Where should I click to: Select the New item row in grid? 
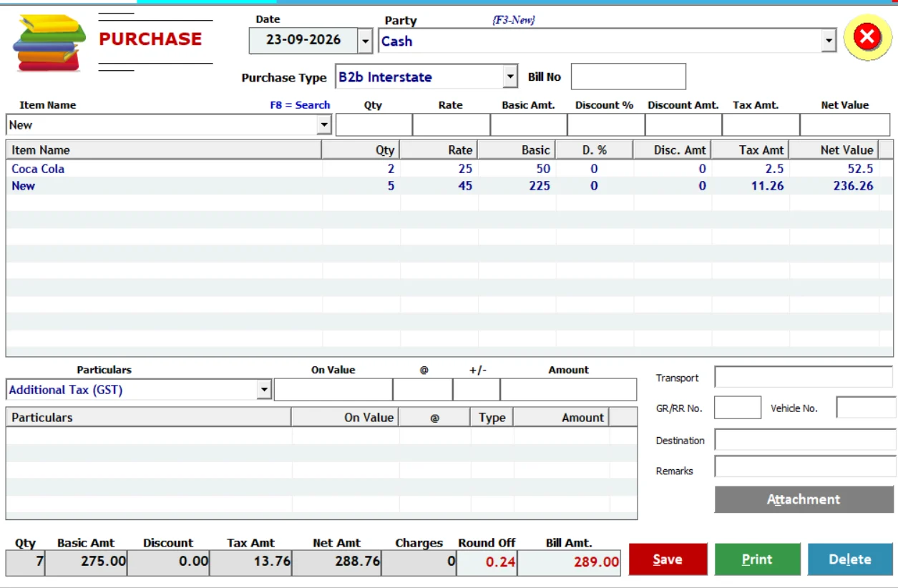click(x=442, y=185)
